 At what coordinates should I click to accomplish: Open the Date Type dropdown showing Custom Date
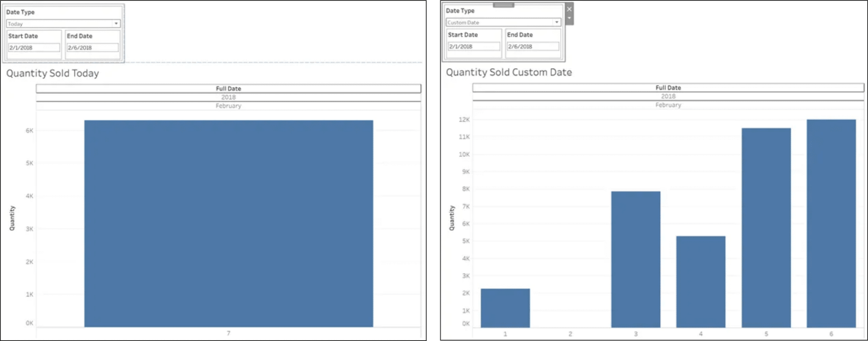click(x=503, y=22)
